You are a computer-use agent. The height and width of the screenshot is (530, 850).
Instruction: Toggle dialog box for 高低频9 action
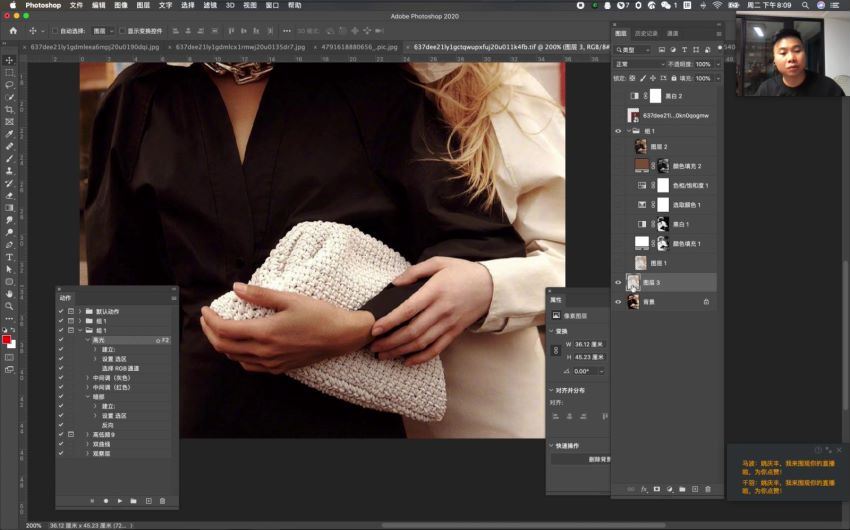(x=71, y=435)
